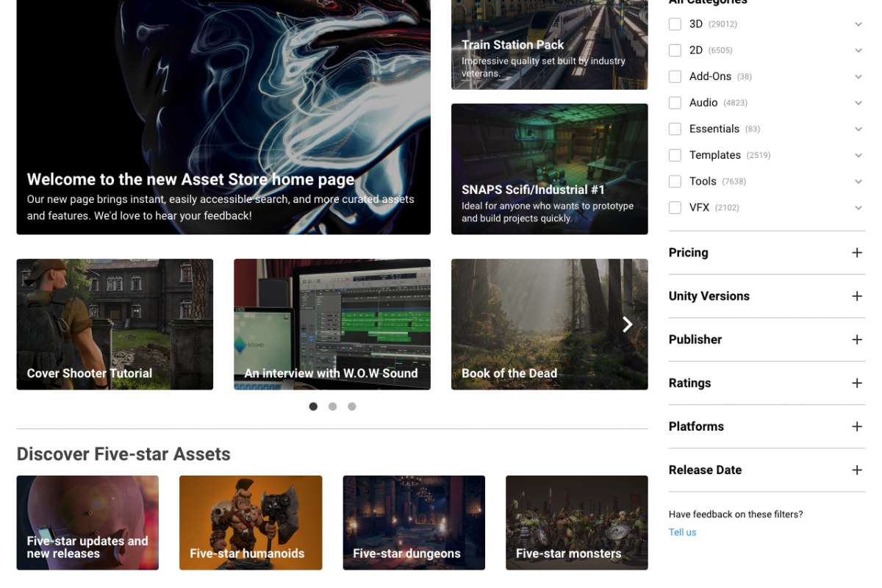This screenshot has height=588, width=882.
Task: Open the SNAPS Scifi/Industrial #1 banner
Action: pos(550,169)
